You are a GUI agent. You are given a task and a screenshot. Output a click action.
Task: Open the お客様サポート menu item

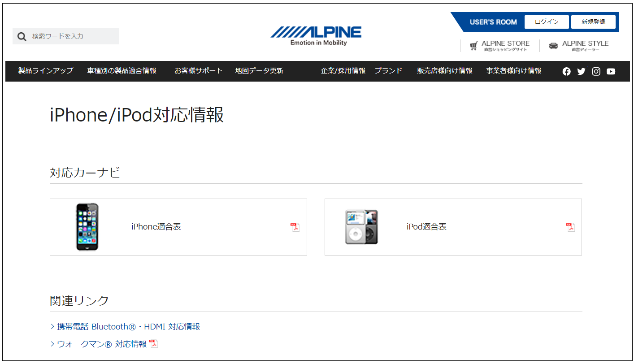click(199, 71)
